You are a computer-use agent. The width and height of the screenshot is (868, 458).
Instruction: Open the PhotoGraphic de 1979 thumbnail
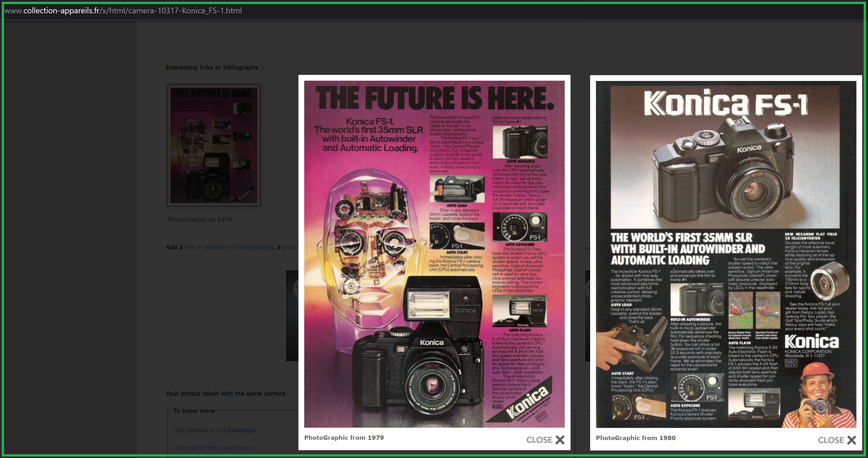click(214, 145)
